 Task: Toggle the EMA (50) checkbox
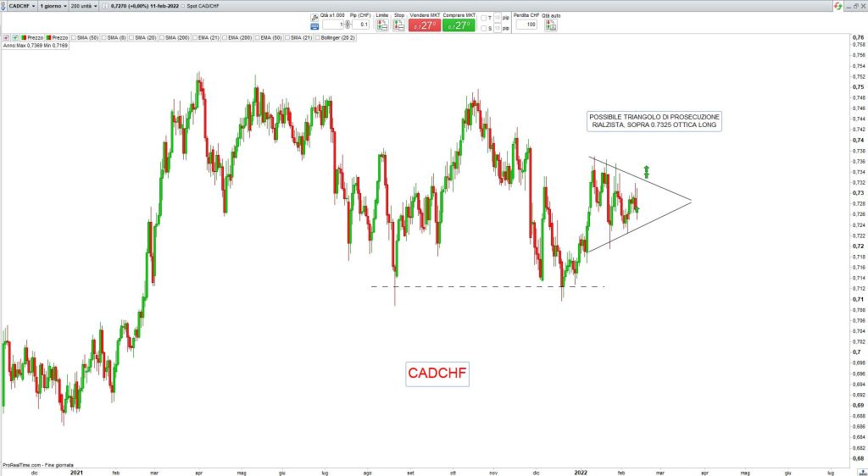click(x=258, y=37)
